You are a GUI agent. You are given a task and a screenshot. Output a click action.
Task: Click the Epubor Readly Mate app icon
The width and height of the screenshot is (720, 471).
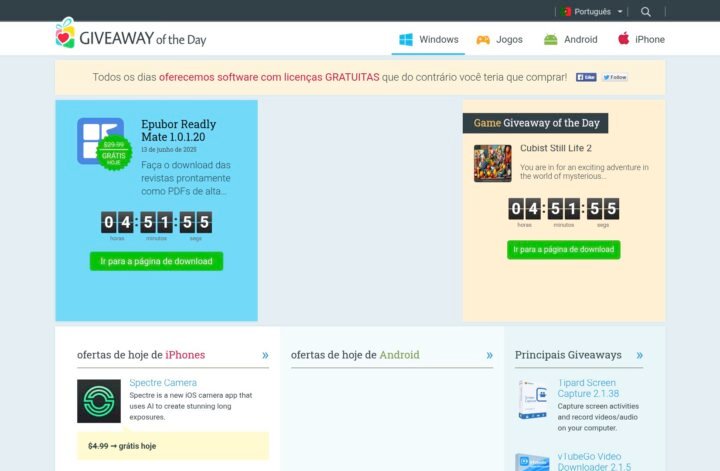100,141
